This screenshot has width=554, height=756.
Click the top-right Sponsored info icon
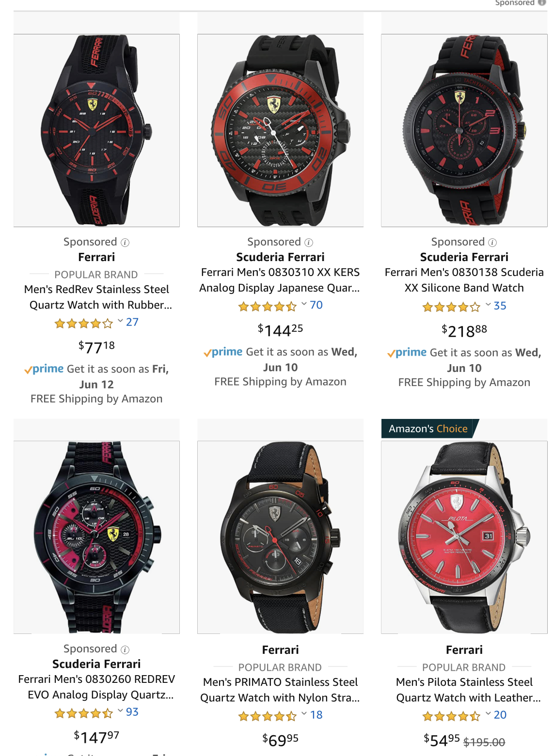point(542,2)
